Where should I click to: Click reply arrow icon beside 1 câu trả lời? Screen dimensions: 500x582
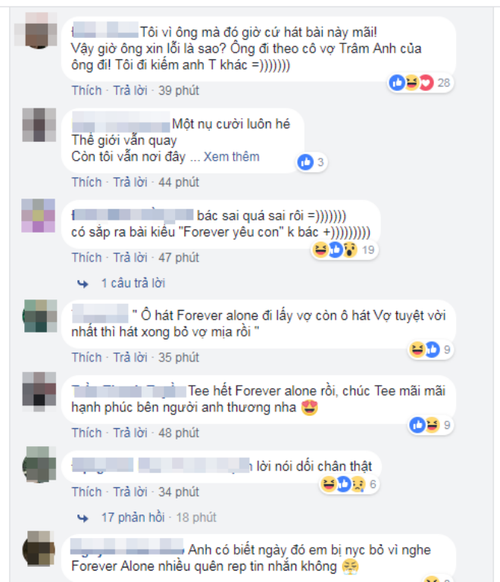coord(82,284)
